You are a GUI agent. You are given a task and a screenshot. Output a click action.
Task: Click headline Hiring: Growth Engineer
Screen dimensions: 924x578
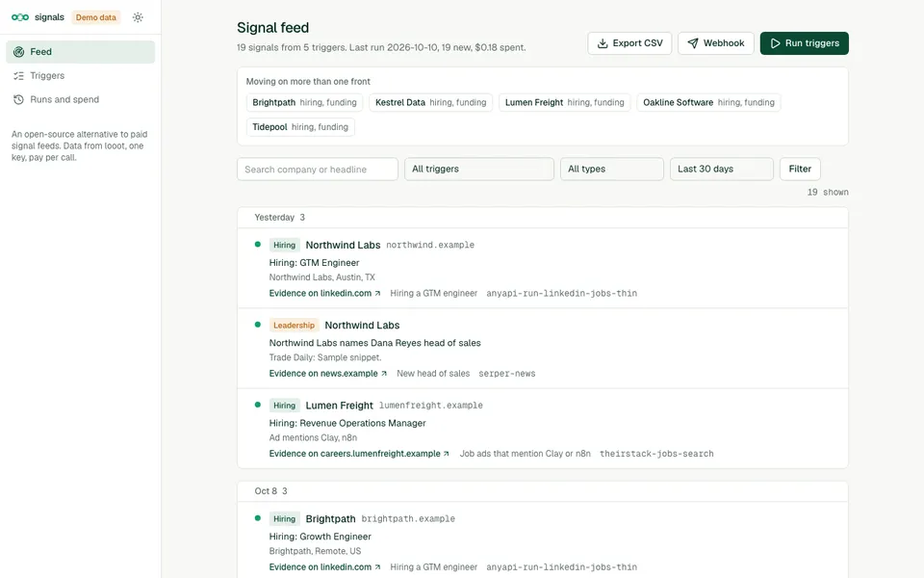[320, 537]
